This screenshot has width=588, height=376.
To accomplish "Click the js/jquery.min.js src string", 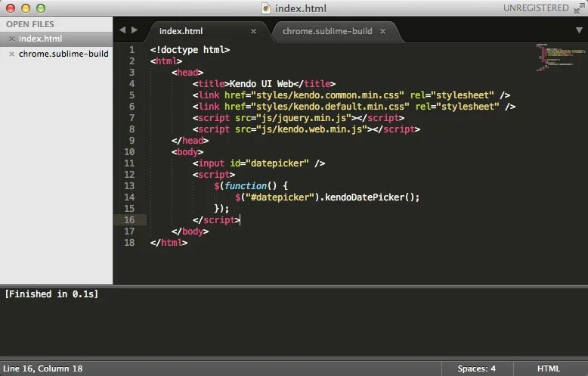I will tap(304, 118).
